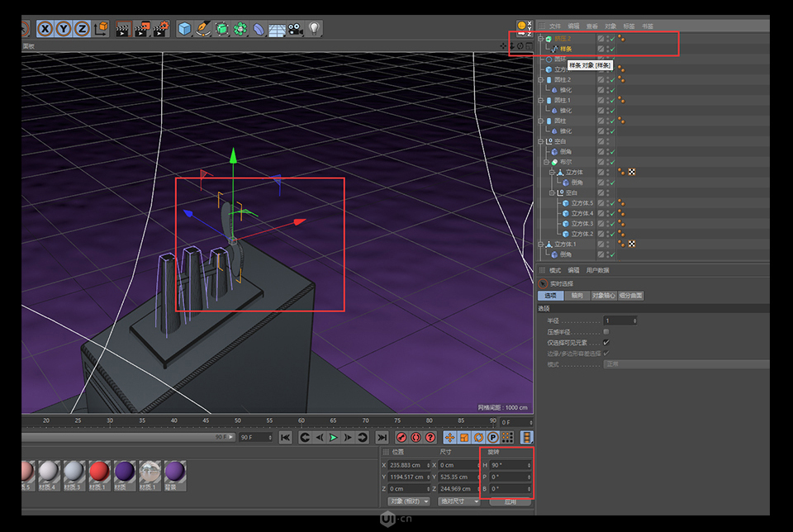Viewport: 793px width, 532px height.
Task: Activate the Live Selection tool icon
Action: [x=23, y=28]
